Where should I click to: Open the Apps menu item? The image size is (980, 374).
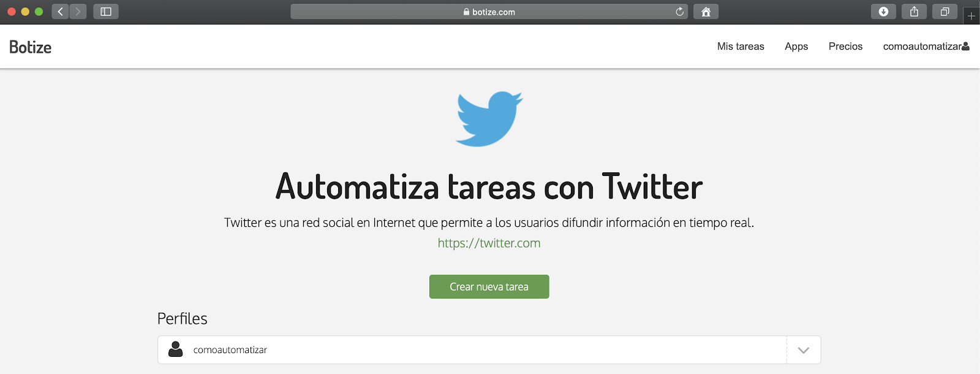(x=796, y=47)
